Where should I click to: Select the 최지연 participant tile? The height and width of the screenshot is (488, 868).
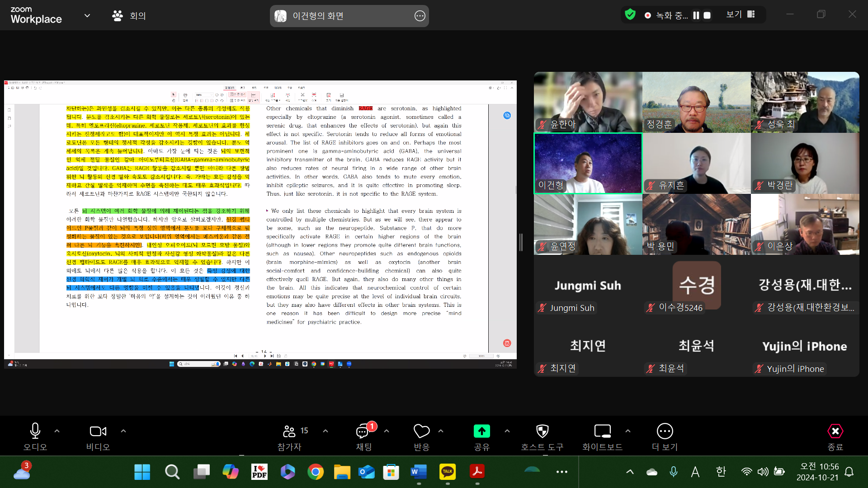click(x=588, y=347)
